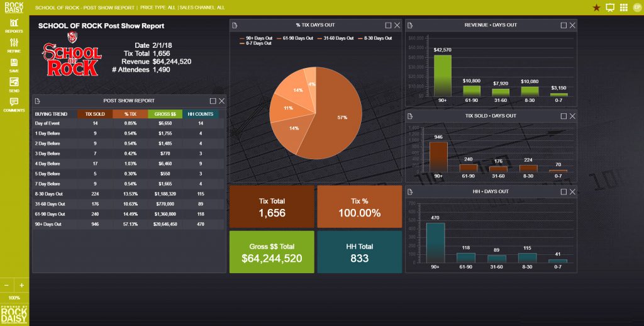Click the Gross $$ Total tile
The height and width of the screenshot is (326, 644).
click(x=272, y=252)
